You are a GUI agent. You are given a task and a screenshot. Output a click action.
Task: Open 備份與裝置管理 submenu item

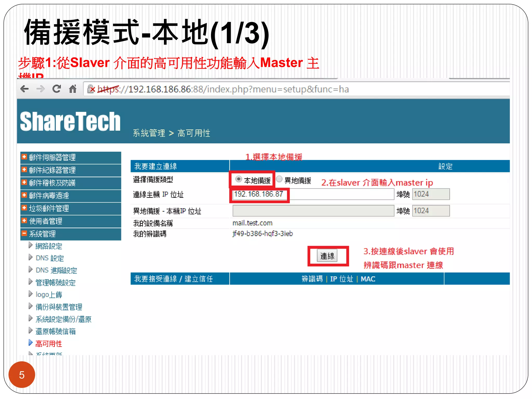click(59, 307)
